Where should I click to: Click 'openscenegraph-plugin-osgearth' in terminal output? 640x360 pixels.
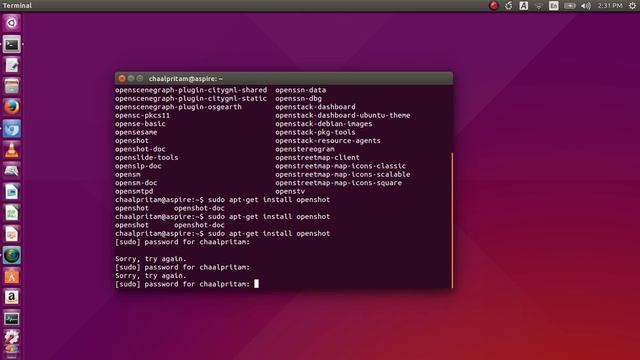pyautogui.click(x=178, y=107)
